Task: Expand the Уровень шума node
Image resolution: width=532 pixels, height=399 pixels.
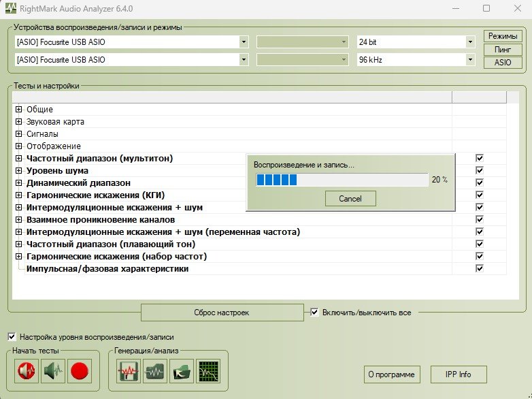Action: (x=18, y=170)
